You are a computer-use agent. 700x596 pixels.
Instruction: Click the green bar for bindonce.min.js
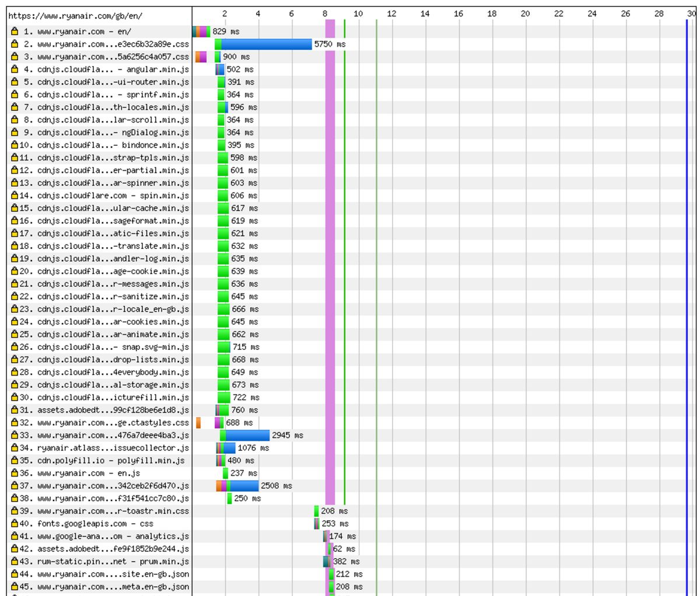click(x=222, y=145)
